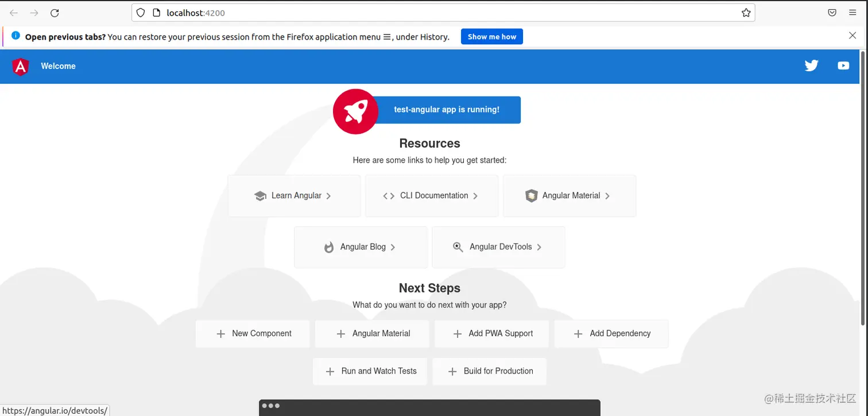
Task: Click the Angular DevTools magnifier icon
Action: point(458,247)
